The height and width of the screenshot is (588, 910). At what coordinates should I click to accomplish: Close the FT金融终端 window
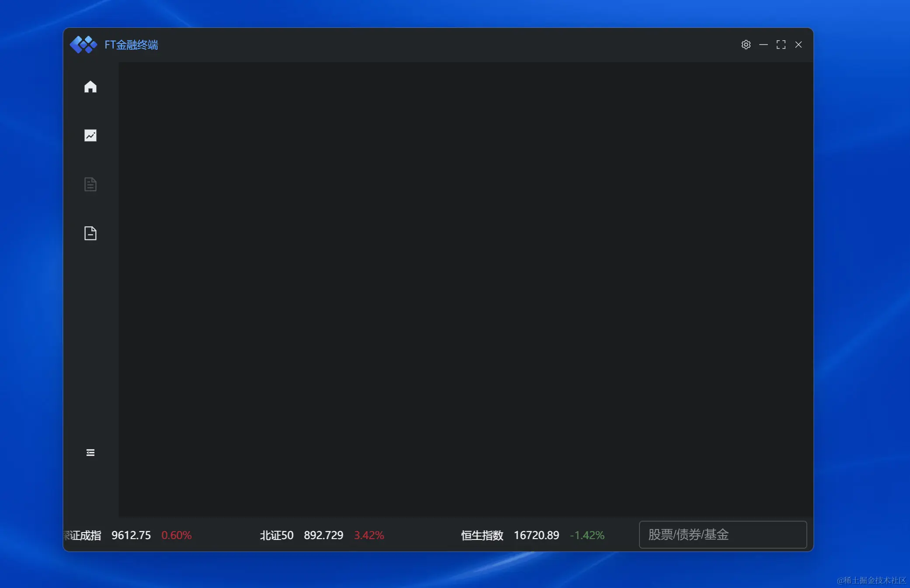point(798,45)
